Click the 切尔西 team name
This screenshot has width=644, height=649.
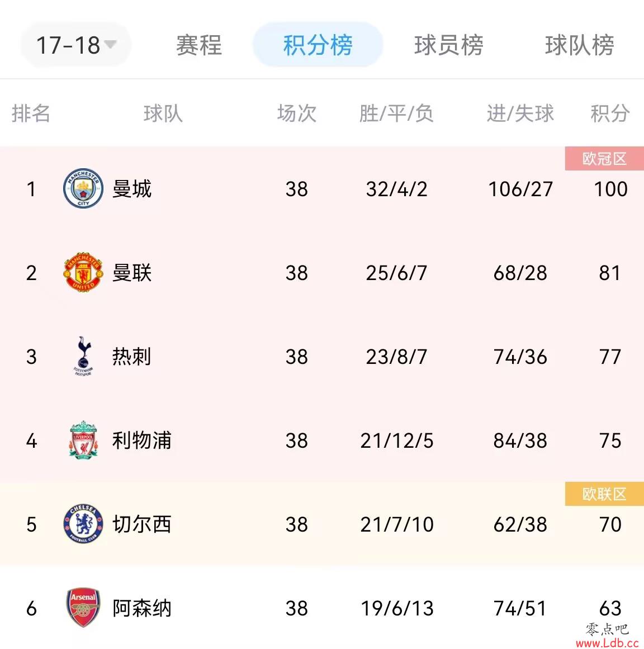tap(142, 524)
